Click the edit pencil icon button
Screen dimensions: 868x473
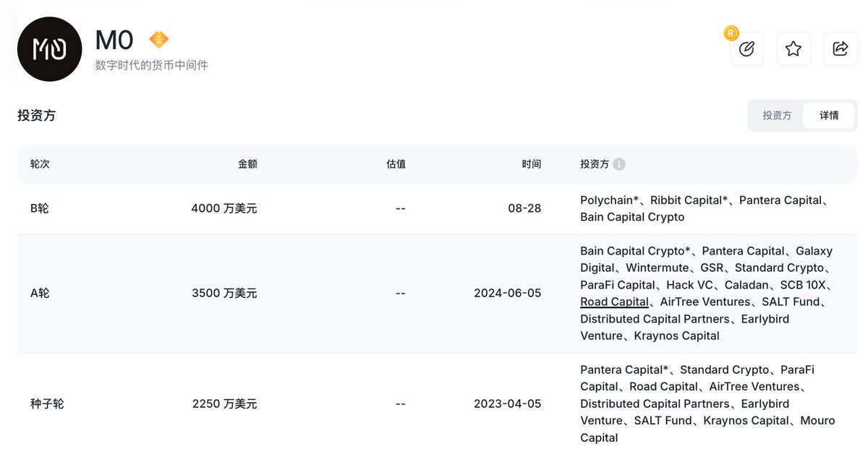tap(746, 48)
